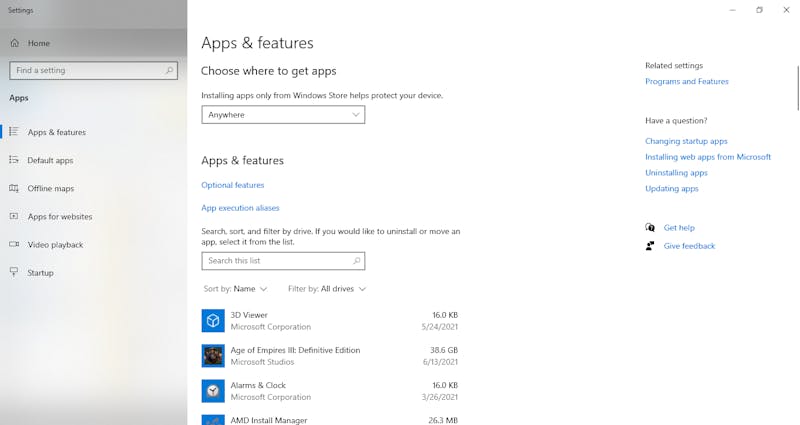Click the Search this list field
The image size is (800, 425).
click(283, 261)
